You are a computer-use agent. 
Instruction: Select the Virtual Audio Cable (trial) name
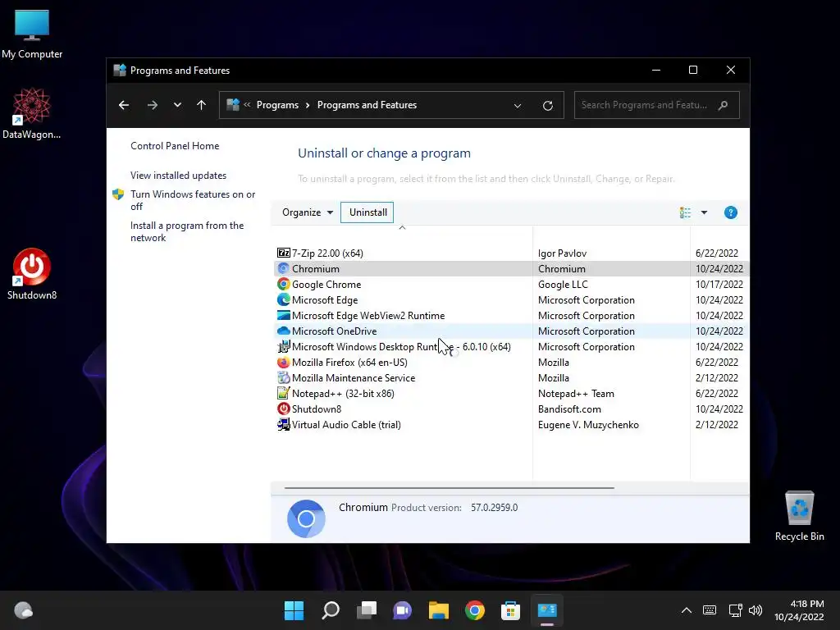346,424
